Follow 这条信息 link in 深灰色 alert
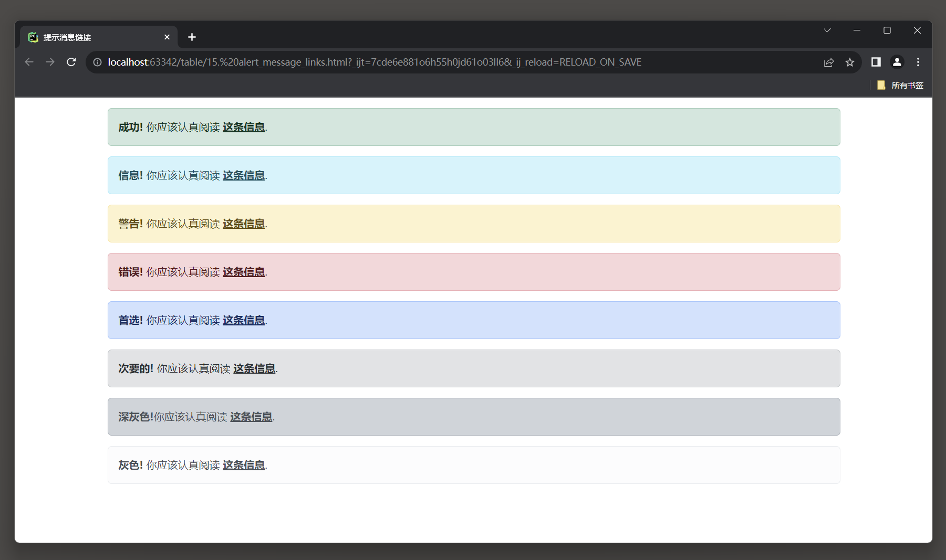This screenshot has height=560, width=946. (251, 417)
